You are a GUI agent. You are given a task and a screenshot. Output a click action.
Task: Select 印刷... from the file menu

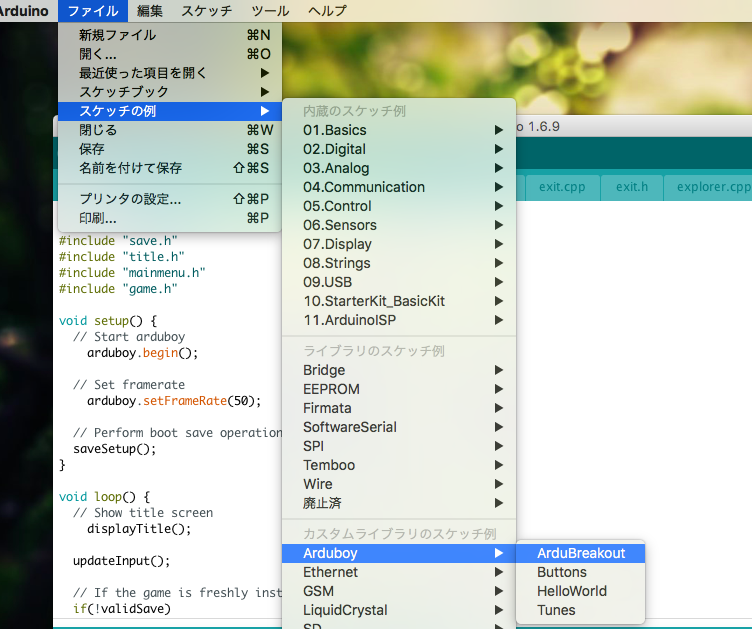170,218
